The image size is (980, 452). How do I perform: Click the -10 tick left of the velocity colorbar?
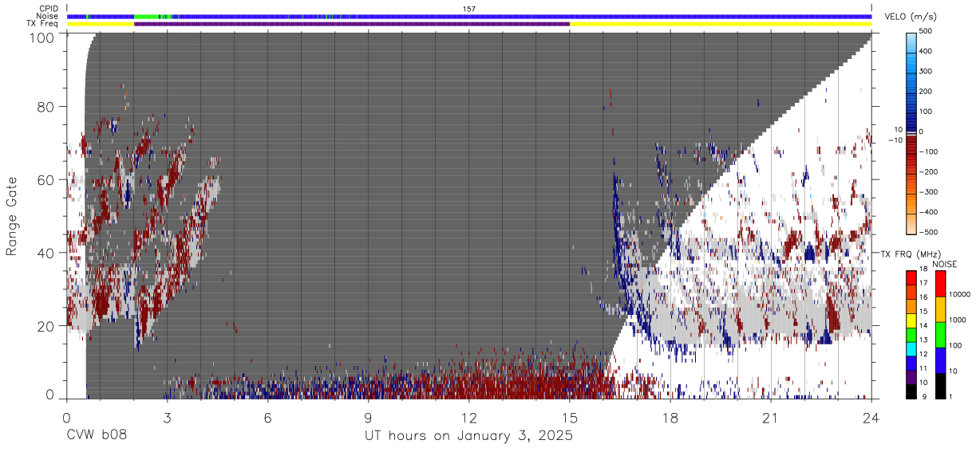[895, 140]
